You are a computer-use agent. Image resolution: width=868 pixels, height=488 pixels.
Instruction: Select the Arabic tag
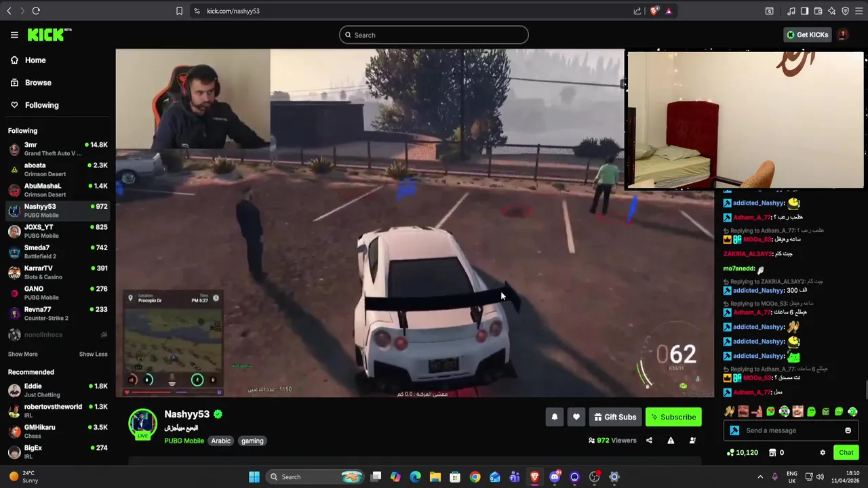click(221, 441)
